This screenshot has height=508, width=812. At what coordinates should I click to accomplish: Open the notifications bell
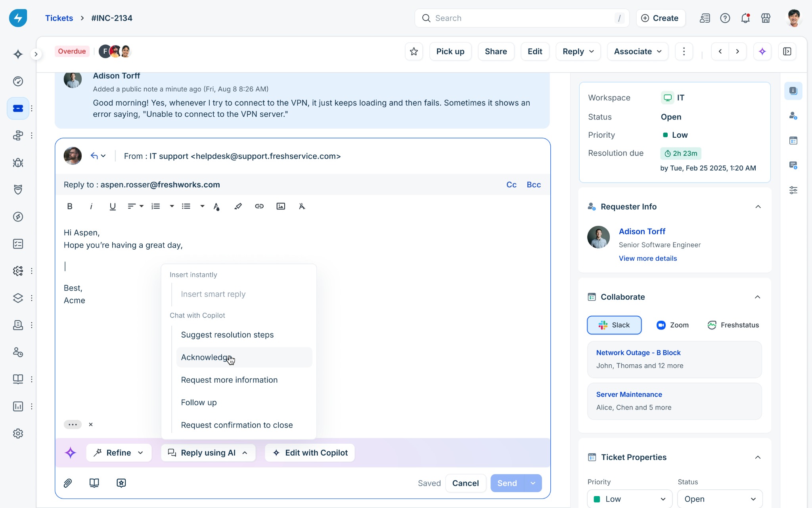pyautogui.click(x=745, y=18)
